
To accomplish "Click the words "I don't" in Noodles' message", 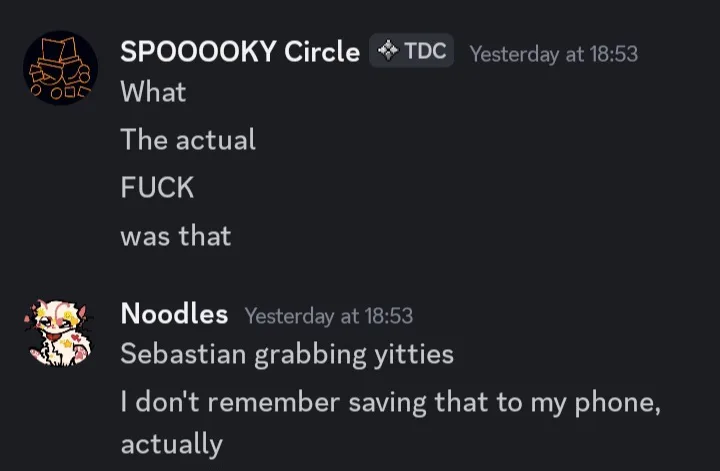I will coord(153,402).
